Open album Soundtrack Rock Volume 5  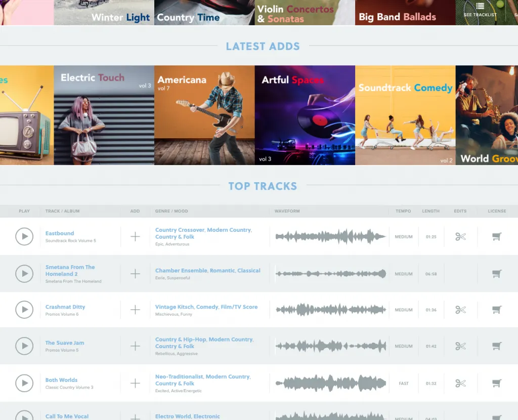(x=71, y=240)
